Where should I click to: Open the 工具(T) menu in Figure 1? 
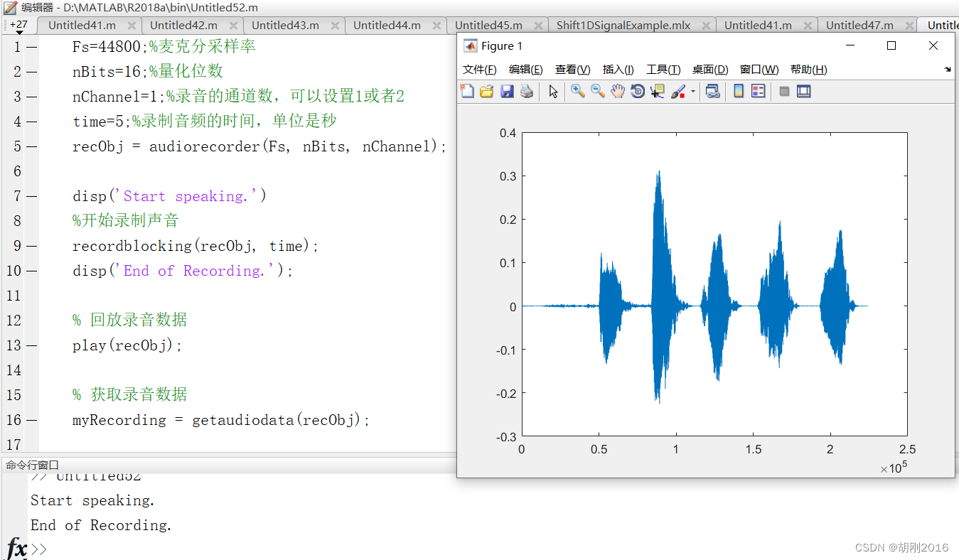[663, 70]
